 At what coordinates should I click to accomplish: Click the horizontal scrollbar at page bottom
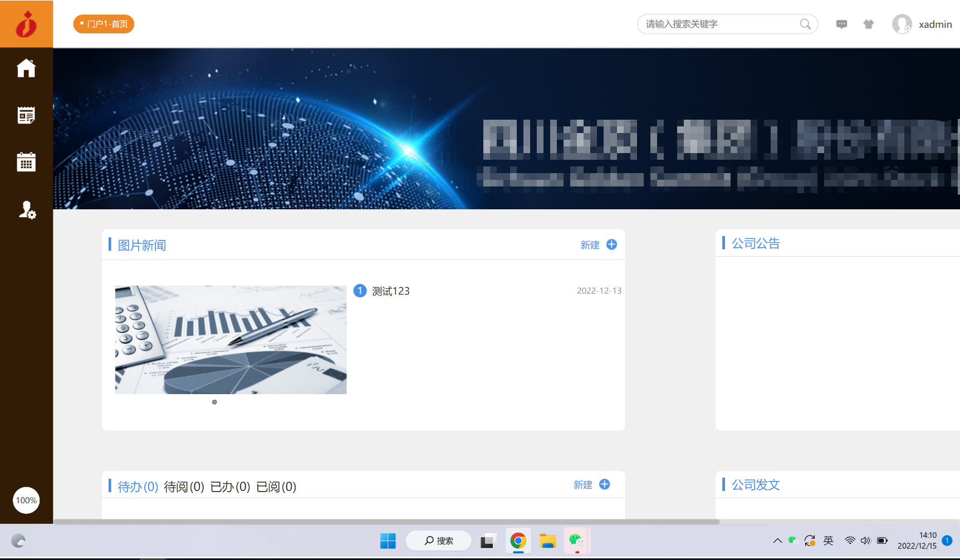(386, 522)
